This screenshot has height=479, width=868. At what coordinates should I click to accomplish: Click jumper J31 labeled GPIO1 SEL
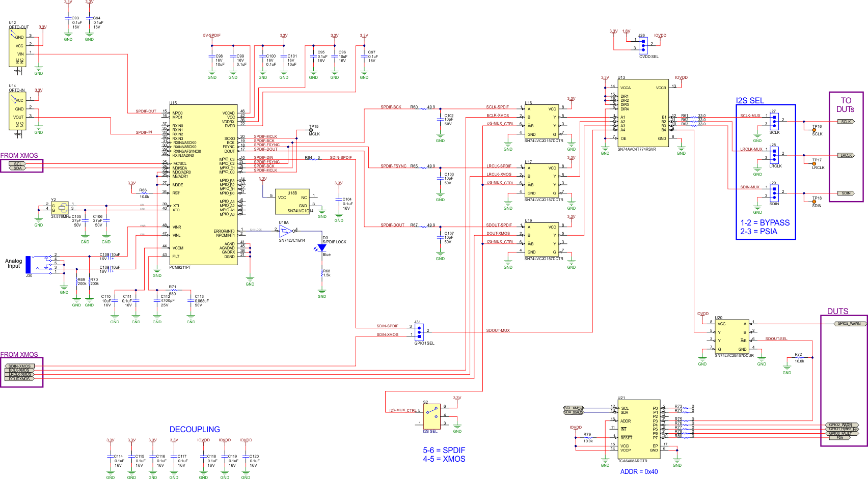coord(419,331)
